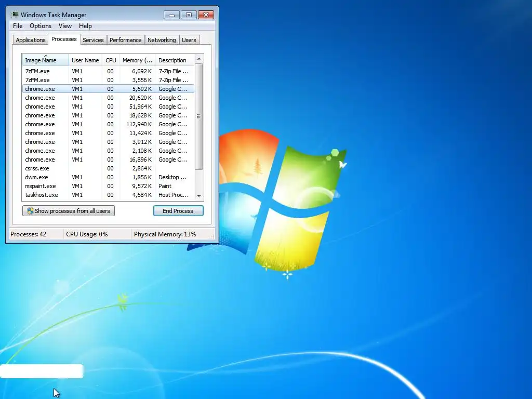The image size is (532, 399).
Task: Sort by Image Name column header
Action: (x=46, y=60)
